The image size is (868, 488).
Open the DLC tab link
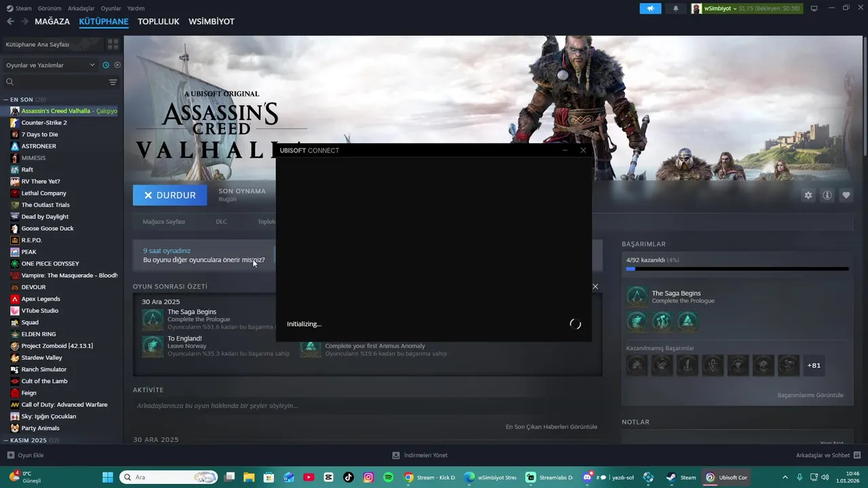[221, 222]
